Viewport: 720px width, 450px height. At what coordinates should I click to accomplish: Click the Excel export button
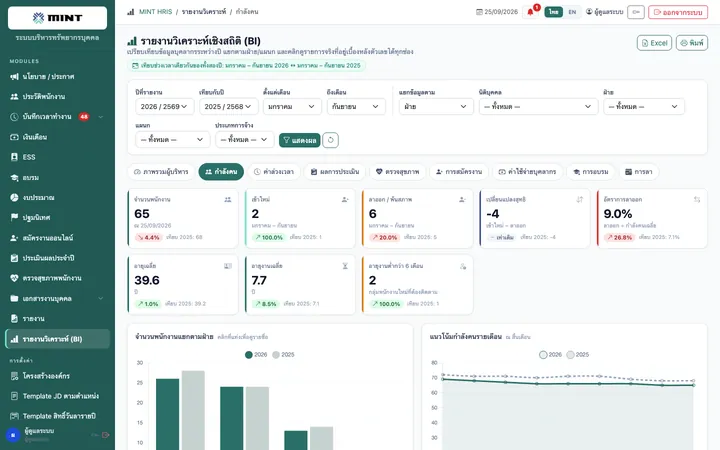pos(654,43)
